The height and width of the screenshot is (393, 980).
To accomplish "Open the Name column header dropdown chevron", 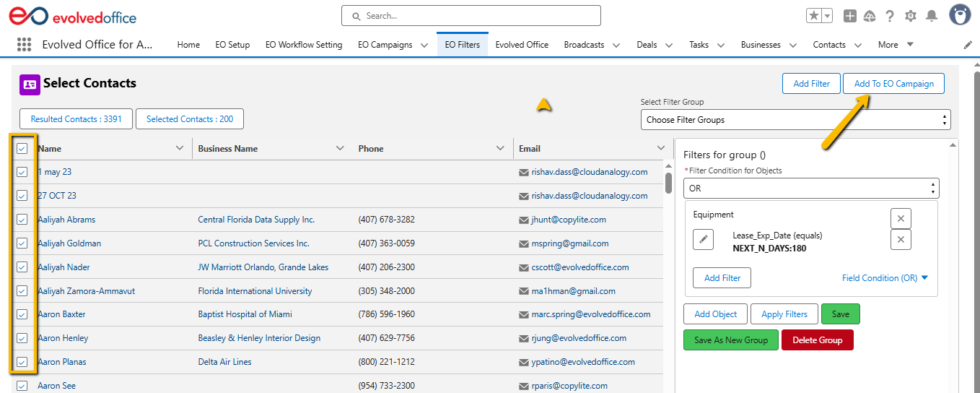I will click(180, 148).
